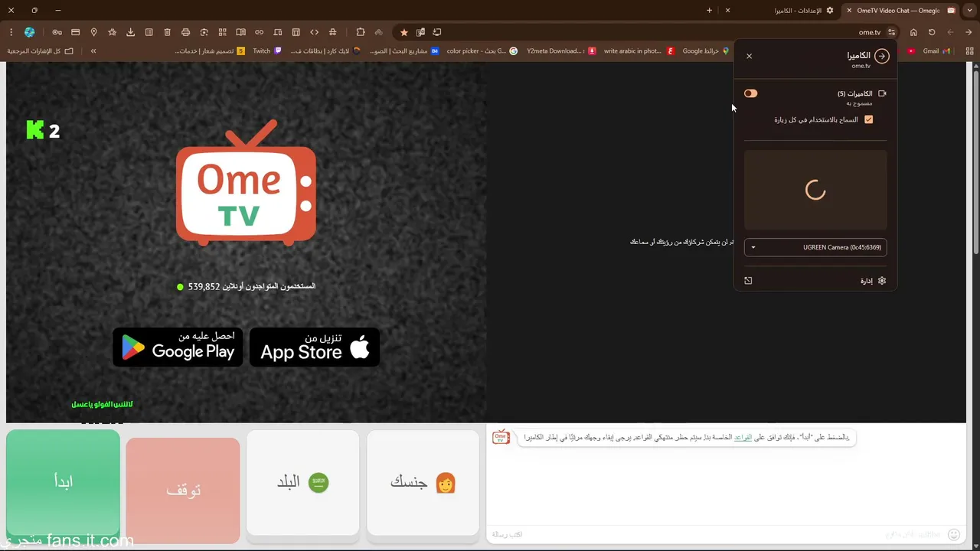The image size is (980, 551).
Task: Create a QR code for the page
Action: 222,32
